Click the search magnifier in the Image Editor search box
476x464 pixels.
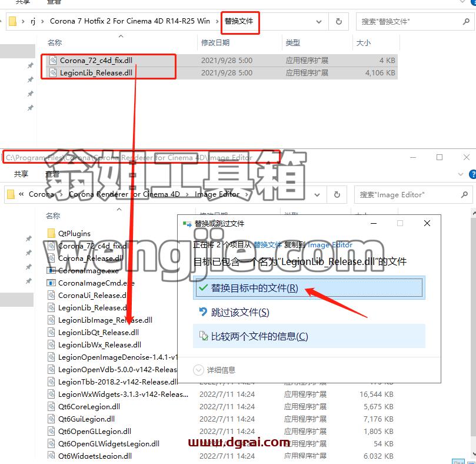[x=464, y=194]
